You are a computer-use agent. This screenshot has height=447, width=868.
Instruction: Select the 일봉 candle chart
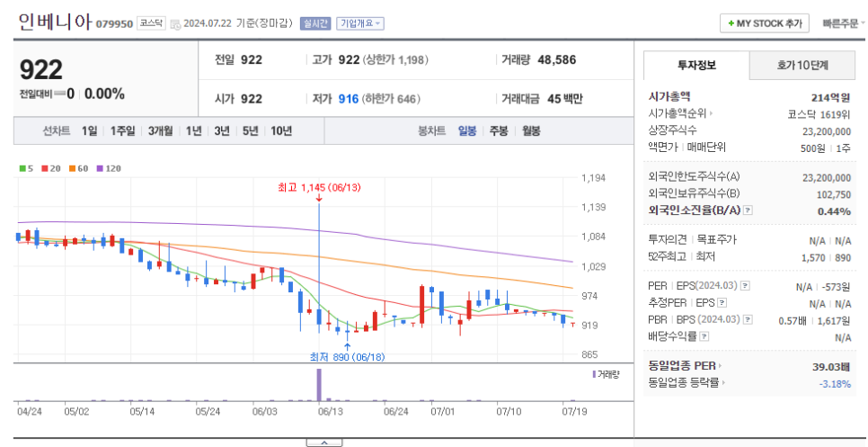click(x=466, y=131)
